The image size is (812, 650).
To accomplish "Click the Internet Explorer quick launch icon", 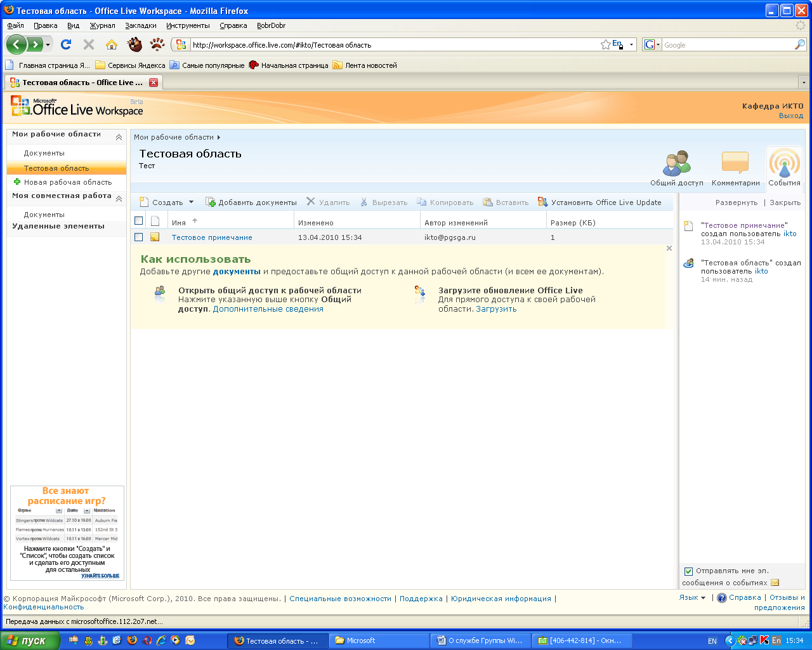I will pos(161,640).
